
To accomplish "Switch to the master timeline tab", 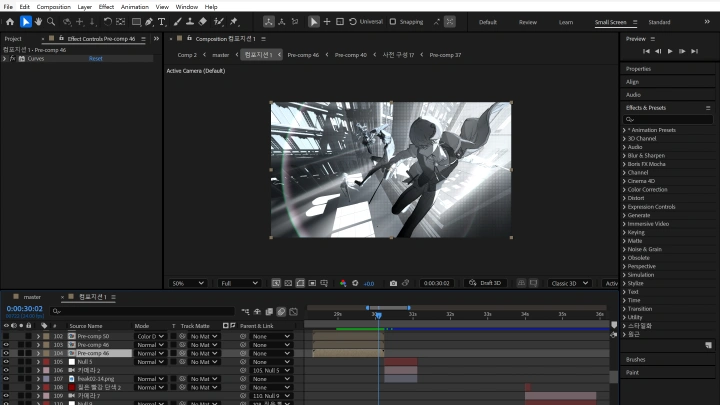I will point(32,297).
